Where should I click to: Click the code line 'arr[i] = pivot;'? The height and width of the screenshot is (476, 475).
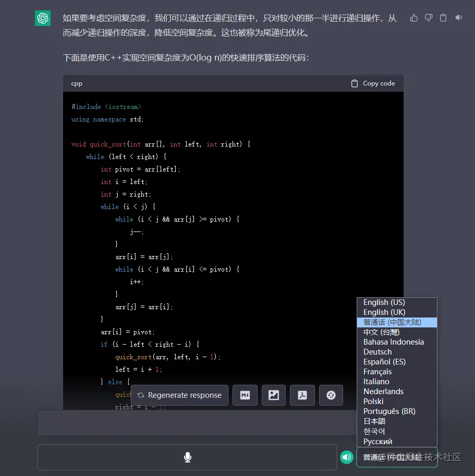click(x=128, y=332)
